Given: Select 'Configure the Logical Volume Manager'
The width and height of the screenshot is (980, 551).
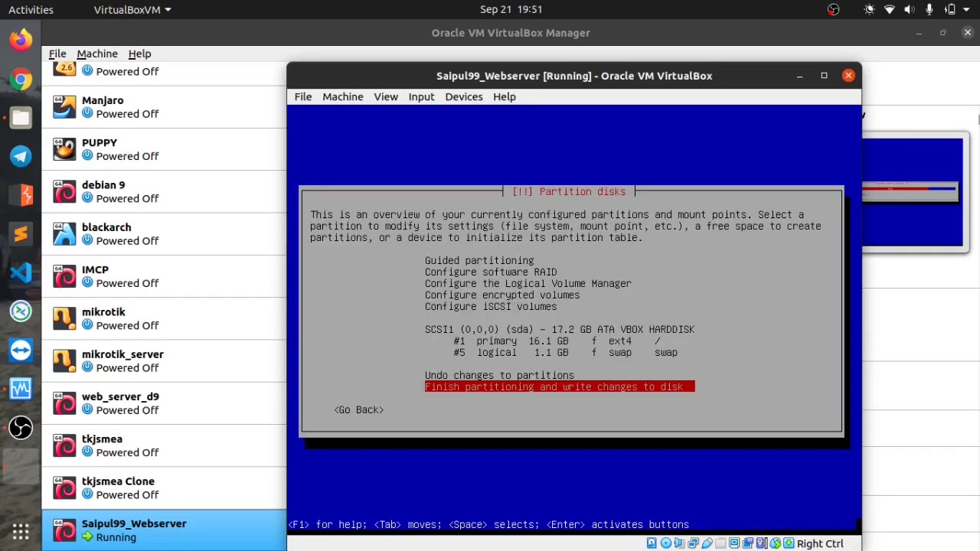Looking at the screenshot, I should (528, 283).
